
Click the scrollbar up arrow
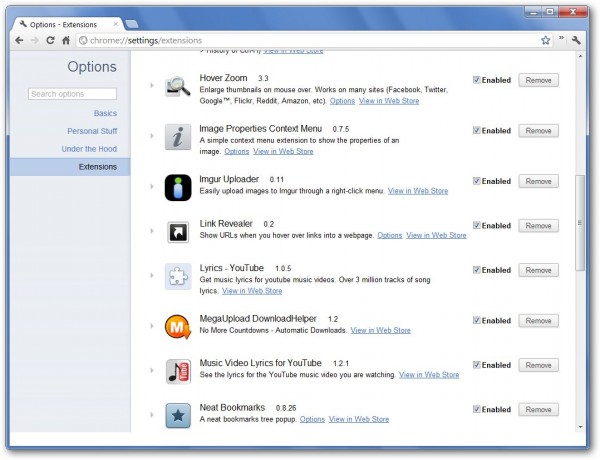580,56
